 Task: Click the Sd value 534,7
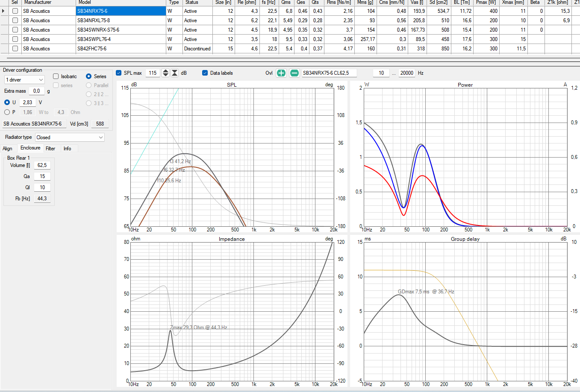click(x=439, y=11)
